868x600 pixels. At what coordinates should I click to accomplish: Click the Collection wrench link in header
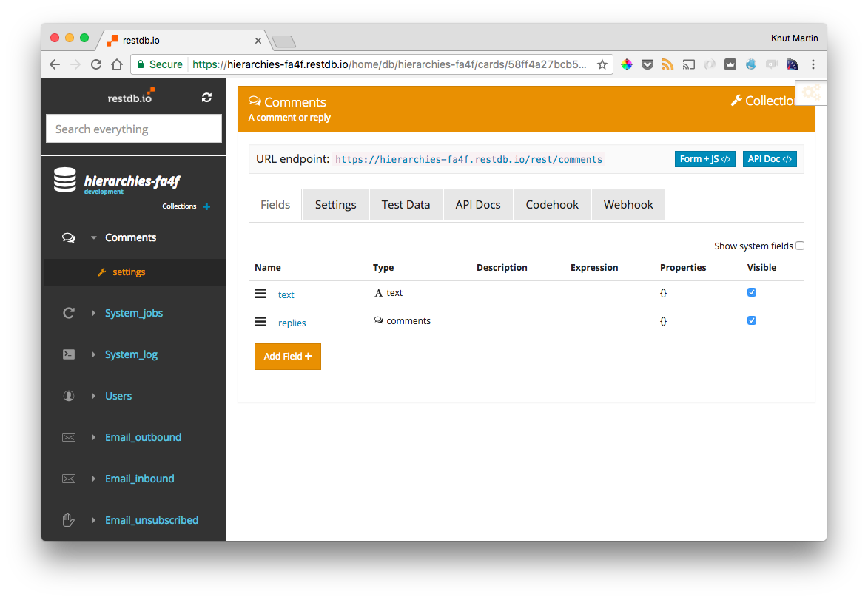point(762,101)
